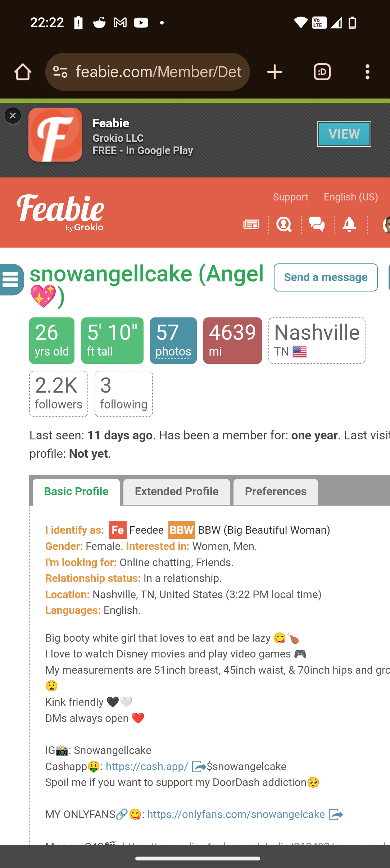
Task: Click Send a message button
Action: pos(326,277)
